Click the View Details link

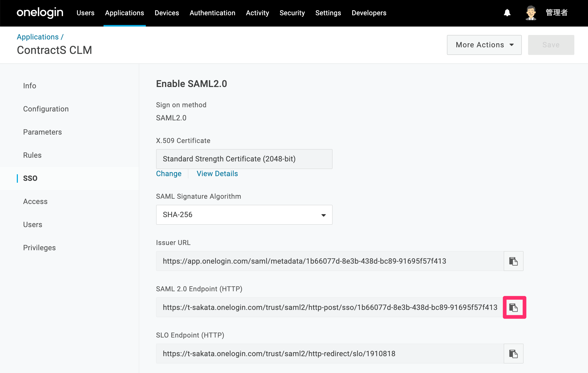click(217, 173)
